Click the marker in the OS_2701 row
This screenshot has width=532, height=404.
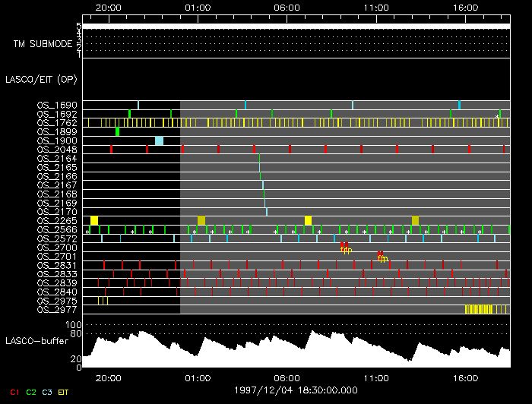(x=382, y=257)
